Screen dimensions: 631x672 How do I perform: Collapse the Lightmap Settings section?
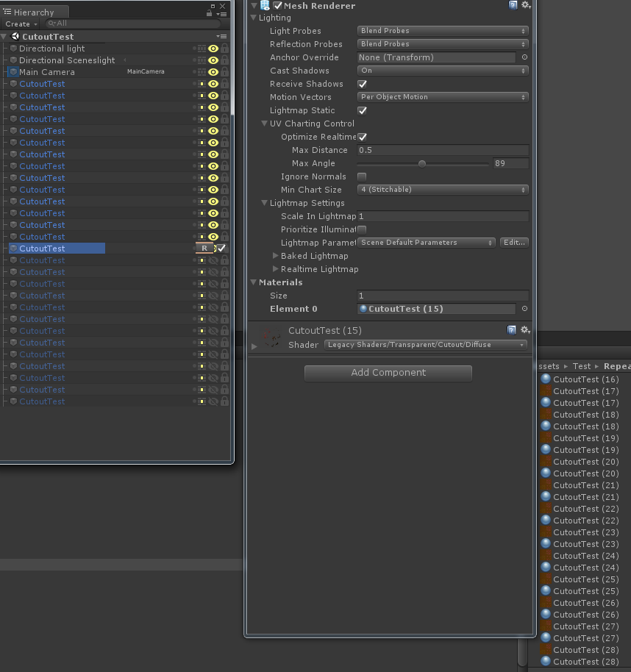click(x=264, y=203)
